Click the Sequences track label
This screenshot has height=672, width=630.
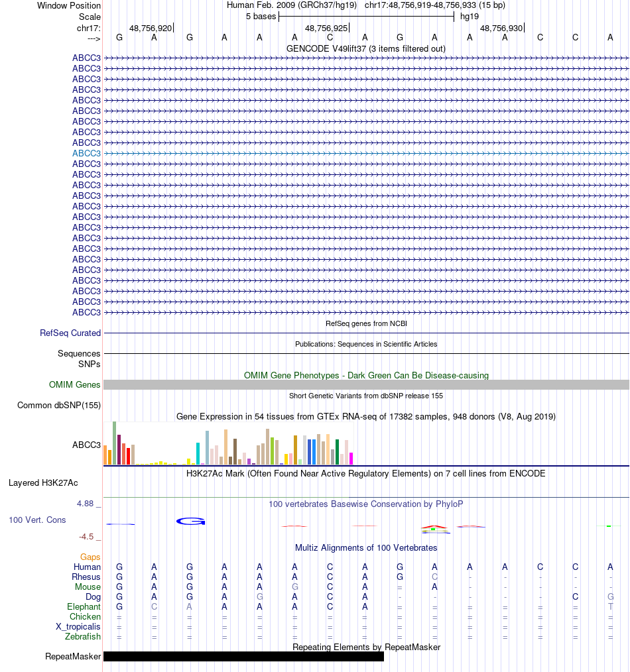(x=79, y=354)
